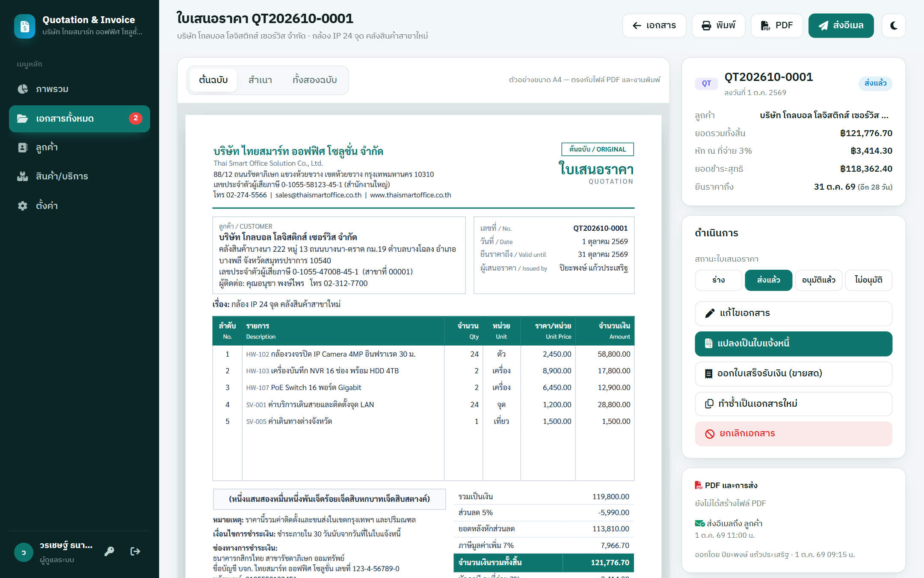Click the ภาพรวม pie chart icon
The width and height of the screenshot is (924, 578).
(x=23, y=89)
